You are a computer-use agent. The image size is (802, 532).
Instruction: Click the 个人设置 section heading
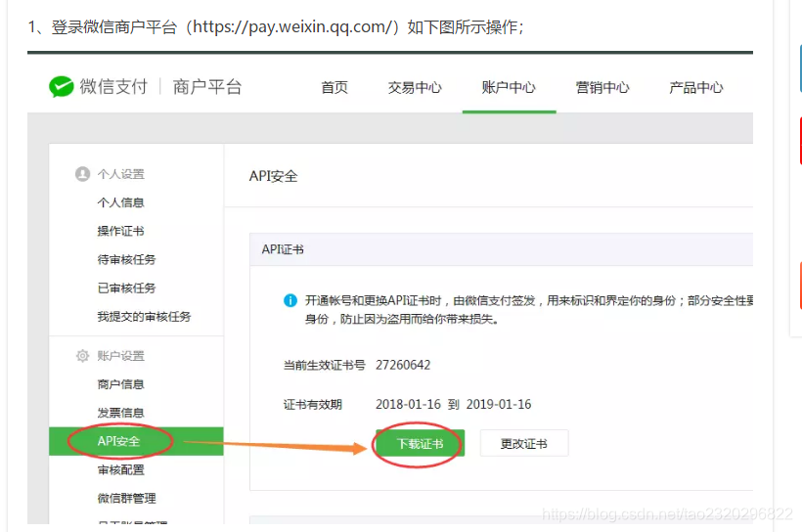[x=120, y=174]
